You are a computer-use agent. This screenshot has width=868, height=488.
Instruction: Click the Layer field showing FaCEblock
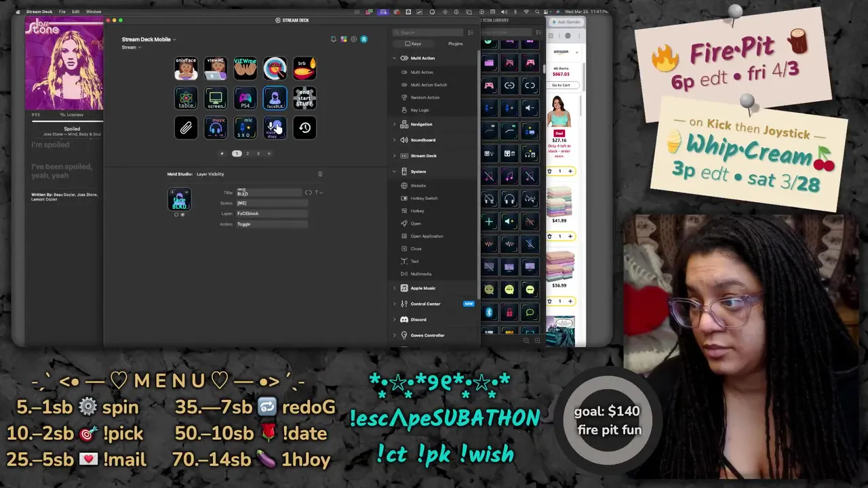271,213
